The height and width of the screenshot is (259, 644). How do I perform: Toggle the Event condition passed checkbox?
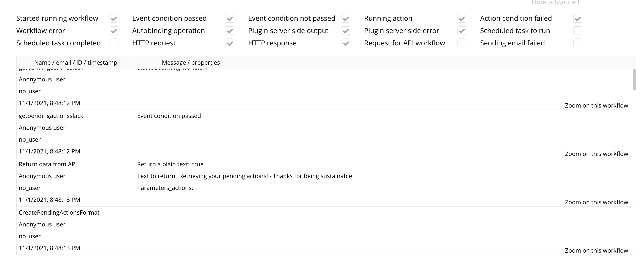(230, 18)
